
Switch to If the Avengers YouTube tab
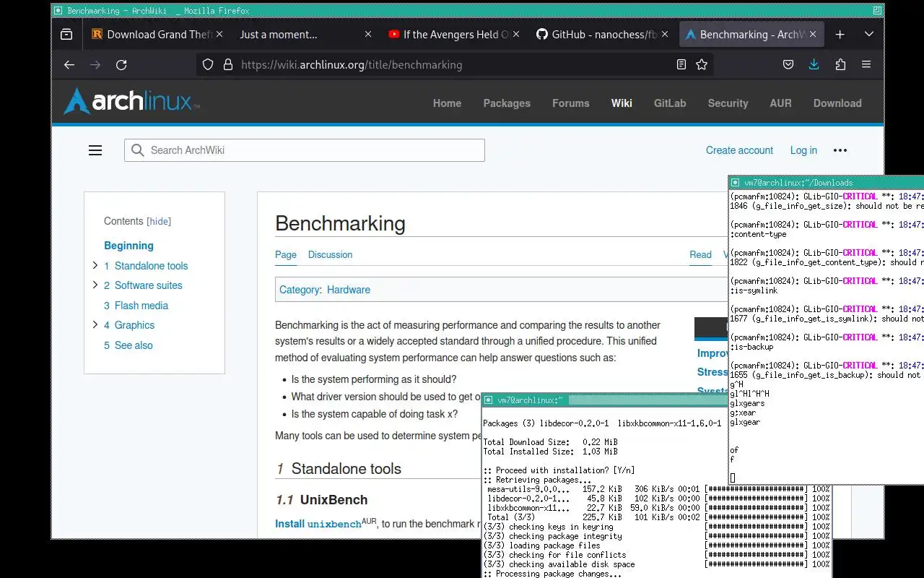[453, 34]
